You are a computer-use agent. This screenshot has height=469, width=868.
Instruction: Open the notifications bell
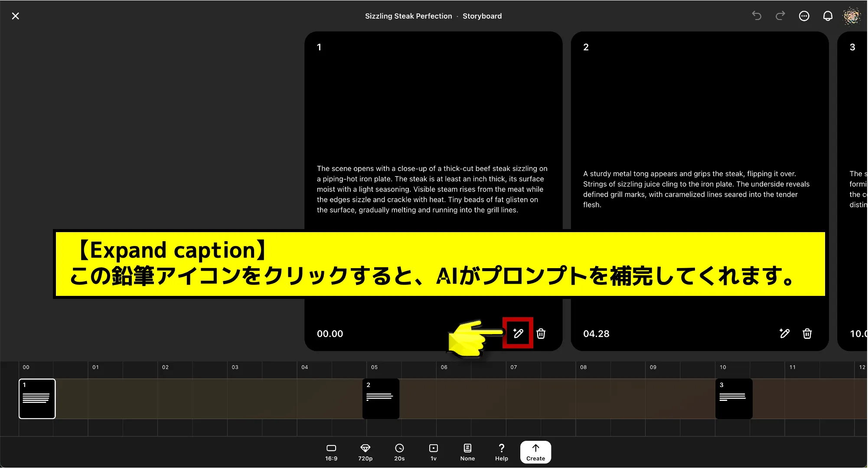click(828, 16)
